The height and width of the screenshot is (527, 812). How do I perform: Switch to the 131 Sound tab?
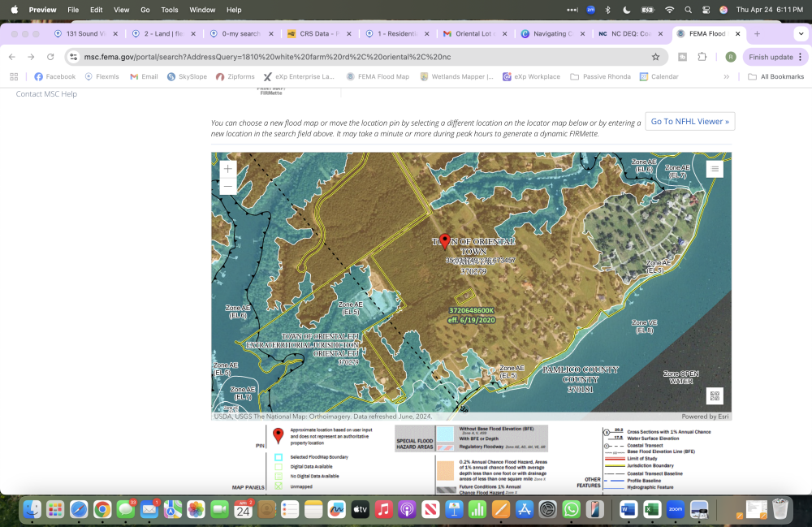coord(86,33)
